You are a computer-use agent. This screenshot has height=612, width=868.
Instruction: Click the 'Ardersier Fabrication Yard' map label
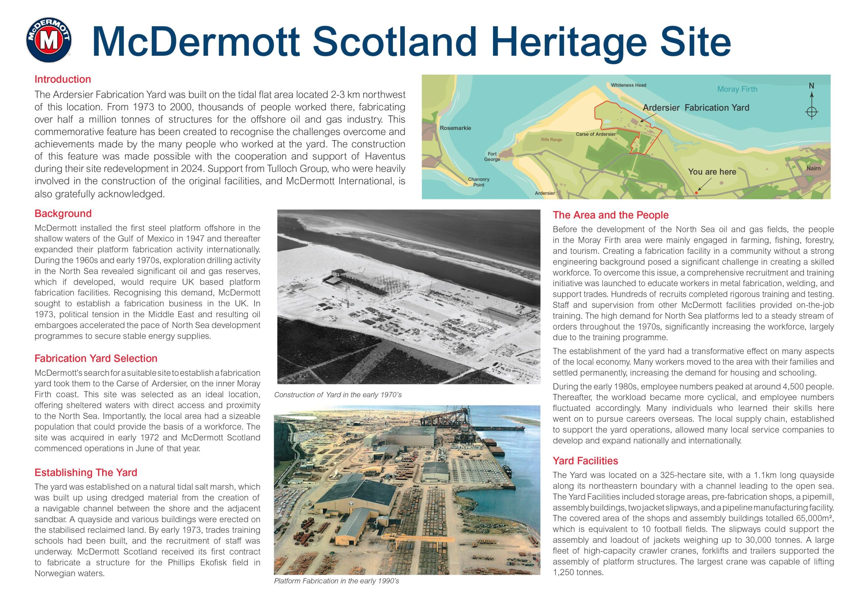coord(696,108)
